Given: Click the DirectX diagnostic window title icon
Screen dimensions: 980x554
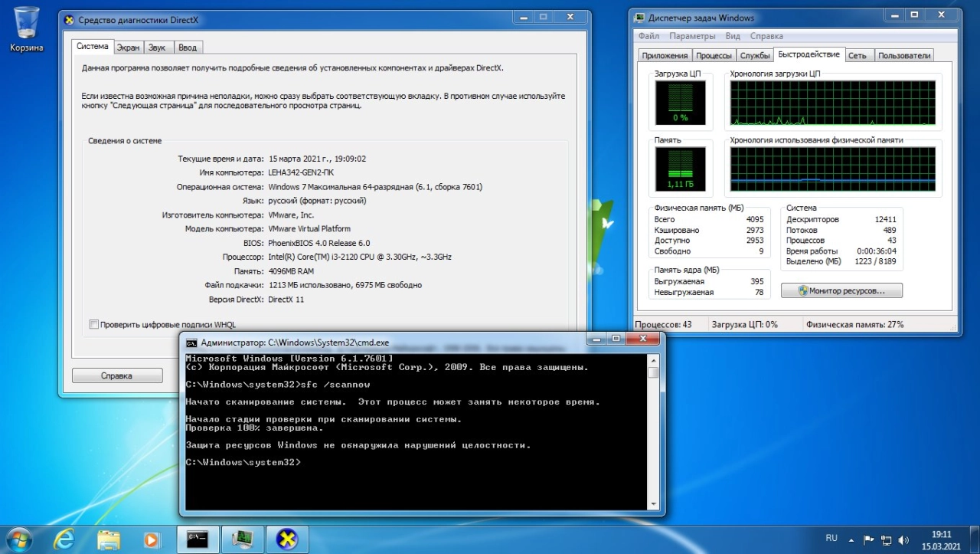Looking at the screenshot, I should point(70,20).
